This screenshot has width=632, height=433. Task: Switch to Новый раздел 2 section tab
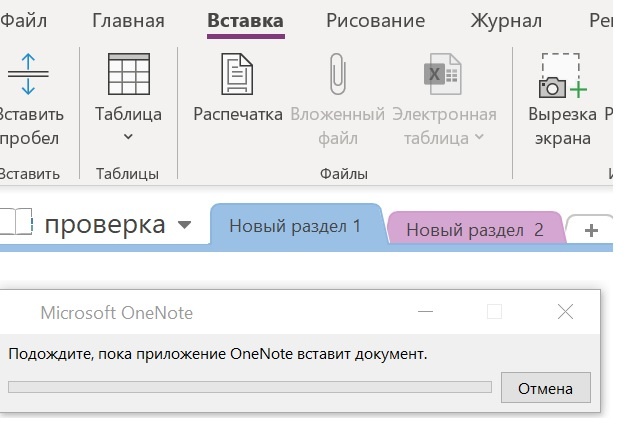coord(475,229)
